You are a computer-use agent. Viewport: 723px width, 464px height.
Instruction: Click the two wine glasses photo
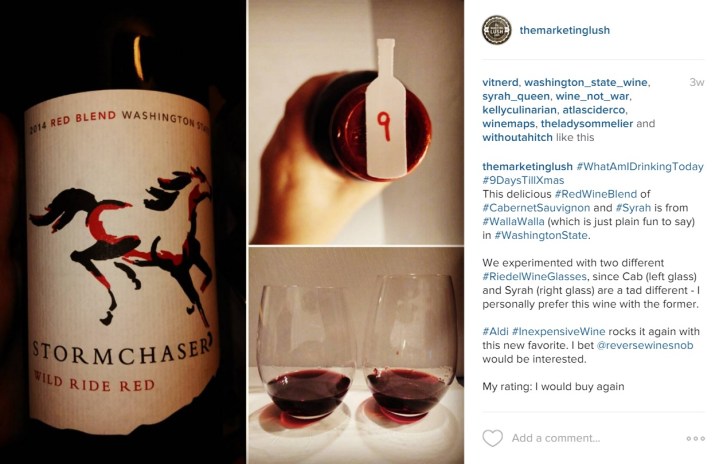coord(356,355)
